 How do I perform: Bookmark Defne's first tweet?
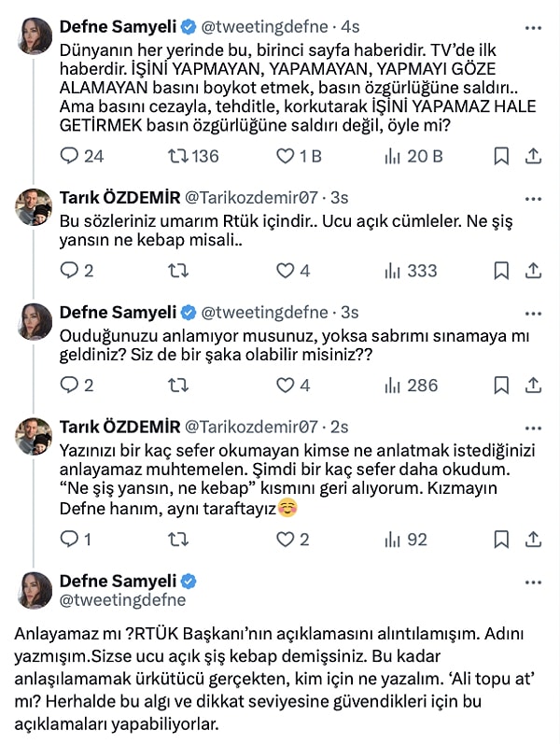click(x=501, y=156)
